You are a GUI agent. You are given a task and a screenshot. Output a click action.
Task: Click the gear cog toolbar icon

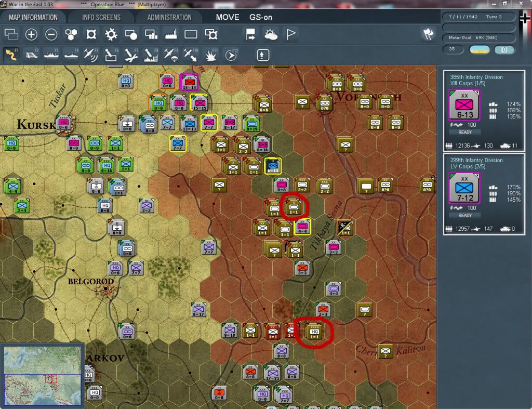(x=111, y=34)
